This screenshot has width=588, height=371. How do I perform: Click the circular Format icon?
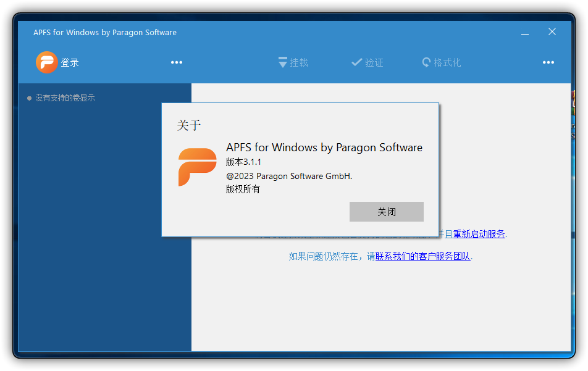426,62
